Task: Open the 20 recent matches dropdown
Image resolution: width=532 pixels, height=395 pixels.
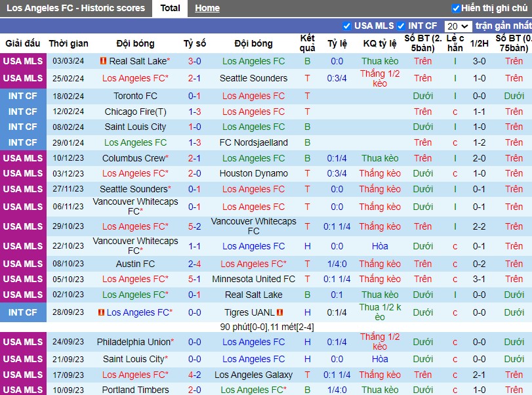Action: (x=458, y=26)
